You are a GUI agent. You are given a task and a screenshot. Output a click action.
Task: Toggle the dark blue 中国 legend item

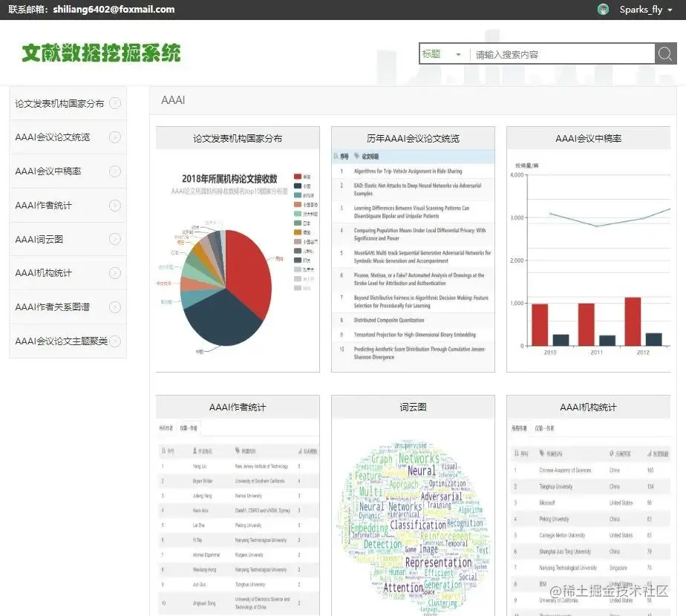[x=302, y=186]
